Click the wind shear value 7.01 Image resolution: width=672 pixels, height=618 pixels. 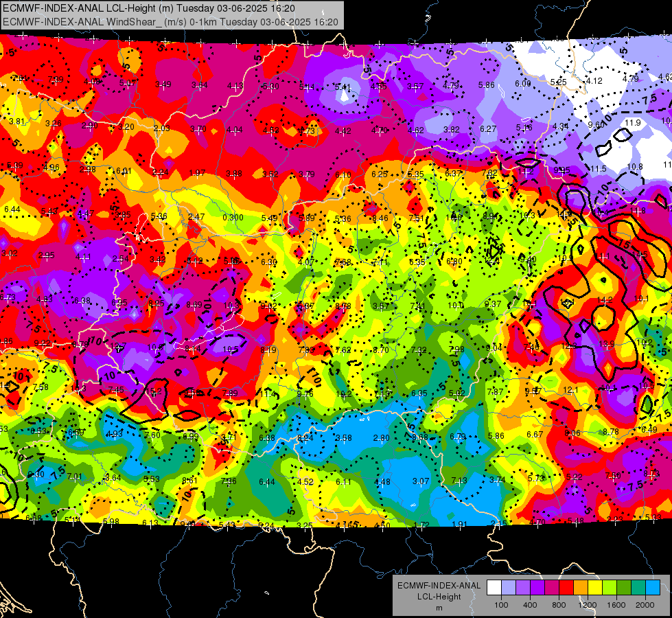[74, 477]
